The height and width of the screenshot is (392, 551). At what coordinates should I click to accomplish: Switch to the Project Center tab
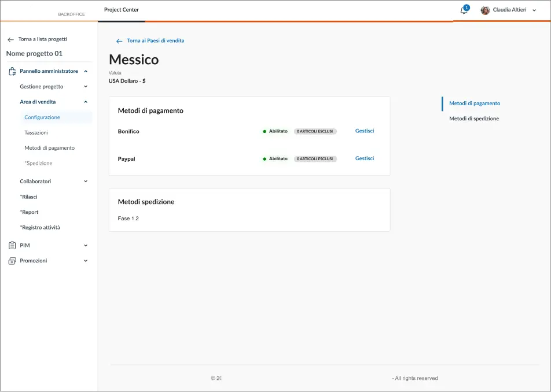coord(122,10)
